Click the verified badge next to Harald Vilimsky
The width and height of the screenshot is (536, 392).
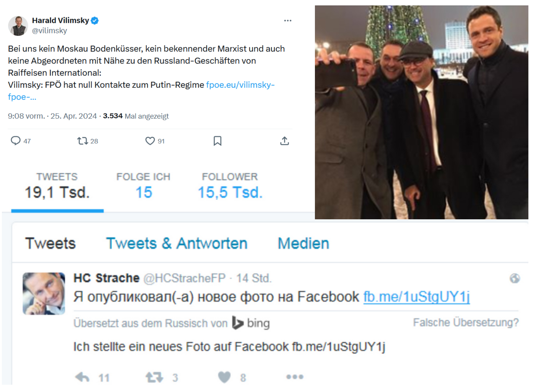[x=95, y=21]
